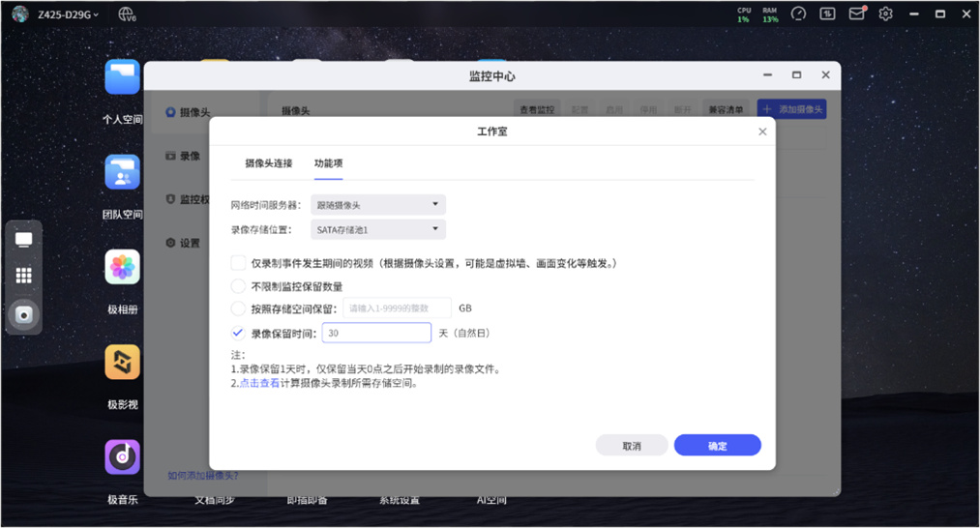This screenshot has height=528, width=980.
Task: Open the system settings gear icon
Action: coord(885,14)
